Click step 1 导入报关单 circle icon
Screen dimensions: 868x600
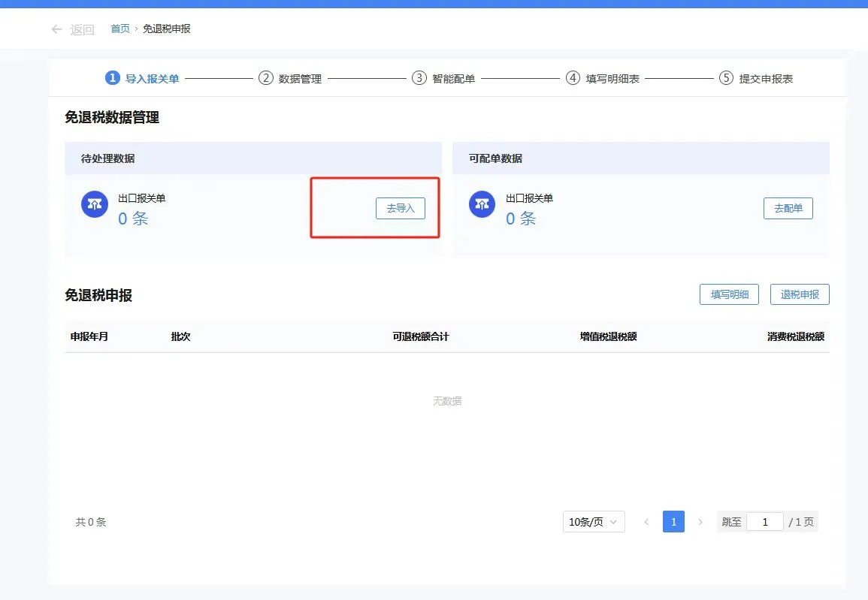point(113,77)
